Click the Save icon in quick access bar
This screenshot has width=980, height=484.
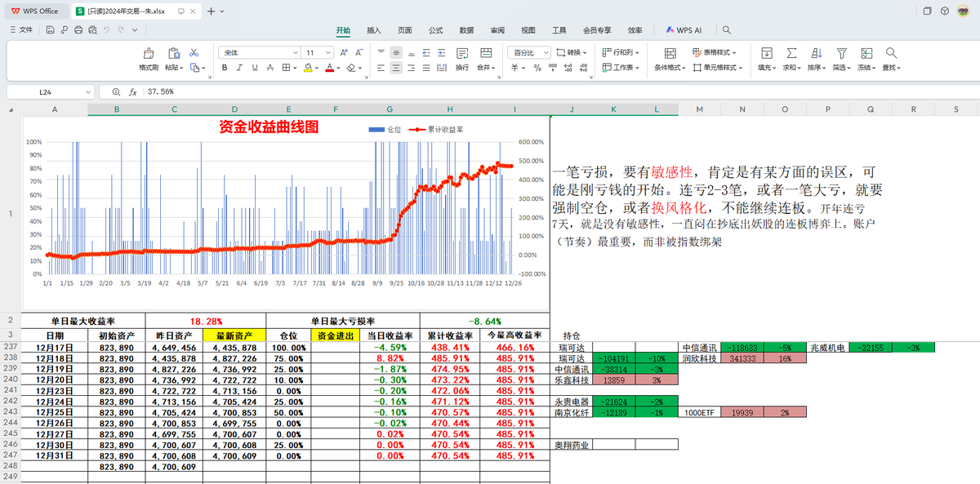click(x=51, y=29)
